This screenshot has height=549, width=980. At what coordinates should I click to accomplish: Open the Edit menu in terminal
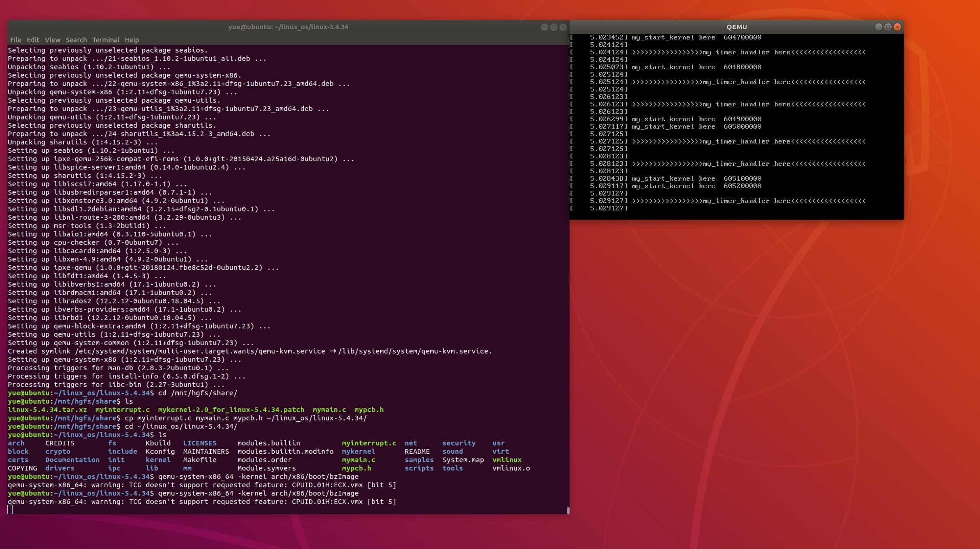coord(33,40)
